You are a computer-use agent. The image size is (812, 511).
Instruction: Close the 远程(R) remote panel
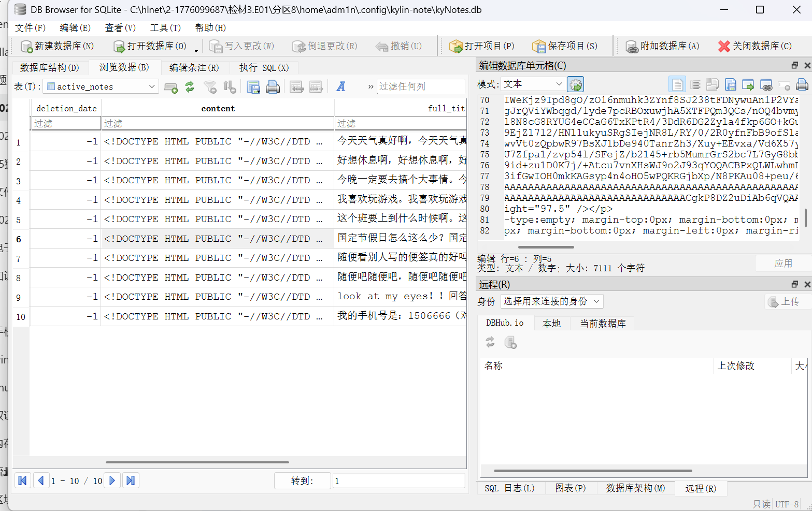tap(807, 284)
